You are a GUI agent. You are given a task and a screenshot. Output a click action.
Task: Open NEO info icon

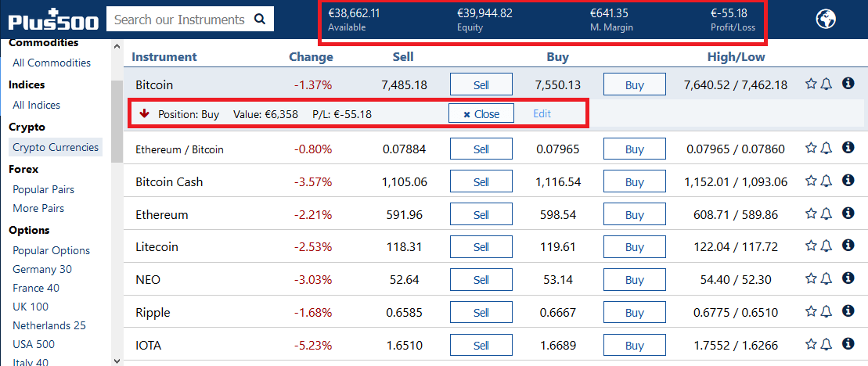point(848,278)
